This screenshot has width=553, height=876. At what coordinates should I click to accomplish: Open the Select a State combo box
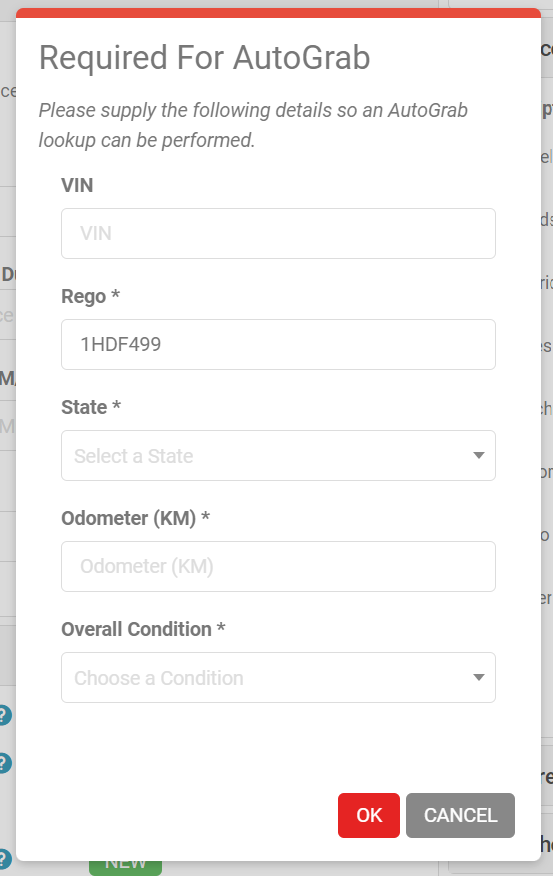coord(278,455)
